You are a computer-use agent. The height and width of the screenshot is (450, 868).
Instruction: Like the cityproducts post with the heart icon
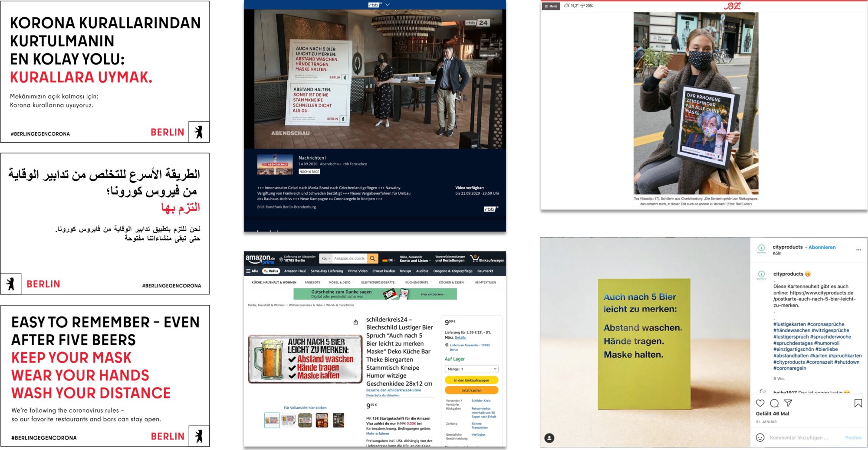click(760, 403)
